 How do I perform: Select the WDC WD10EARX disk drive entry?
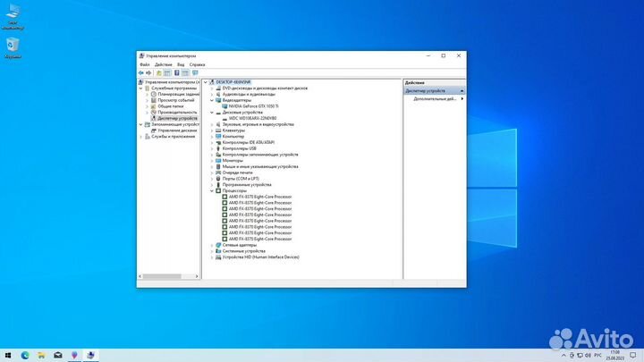tap(252, 118)
